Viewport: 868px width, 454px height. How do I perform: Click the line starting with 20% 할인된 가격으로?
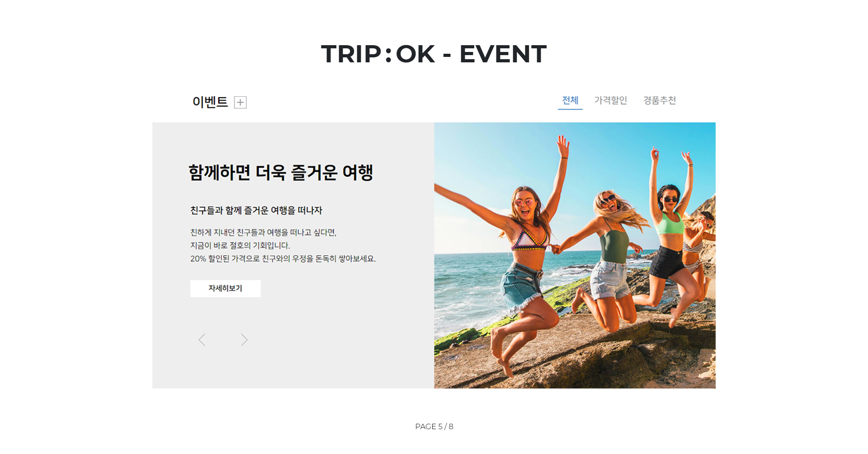click(283, 259)
